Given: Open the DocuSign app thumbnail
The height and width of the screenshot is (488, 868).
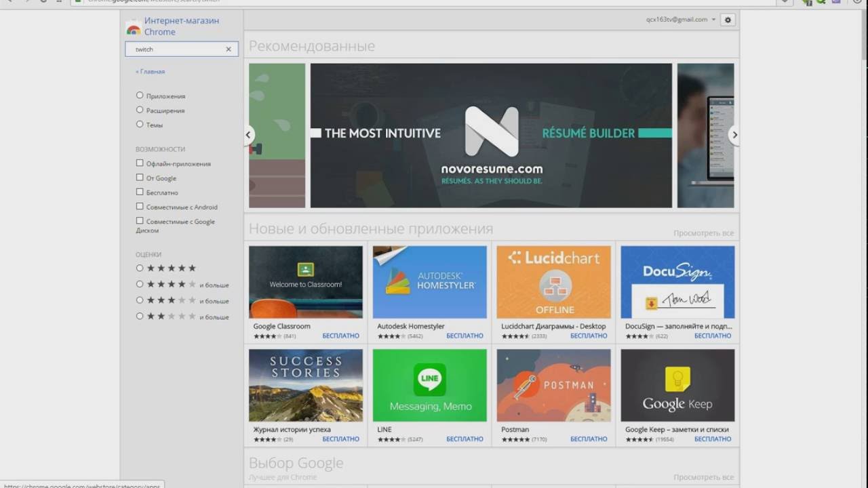Looking at the screenshot, I should [x=677, y=282].
